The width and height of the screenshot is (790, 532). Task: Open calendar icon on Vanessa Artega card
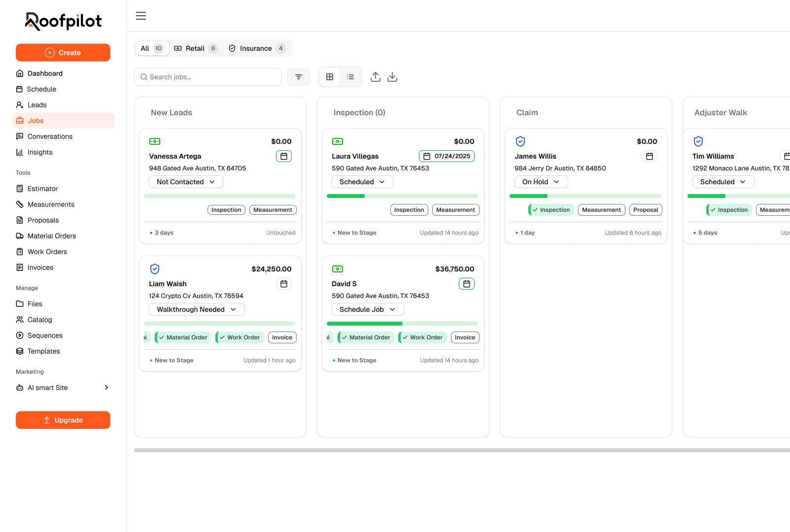point(284,156)
